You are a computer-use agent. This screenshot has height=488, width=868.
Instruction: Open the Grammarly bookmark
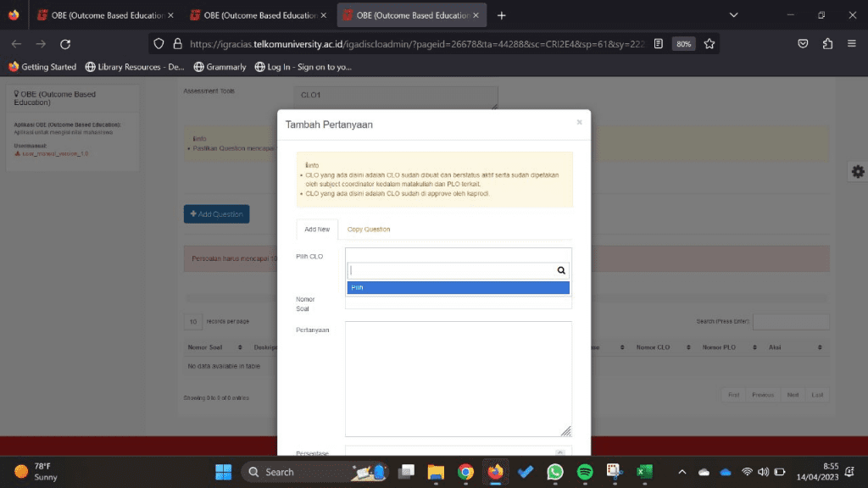(x=220, y=67)
